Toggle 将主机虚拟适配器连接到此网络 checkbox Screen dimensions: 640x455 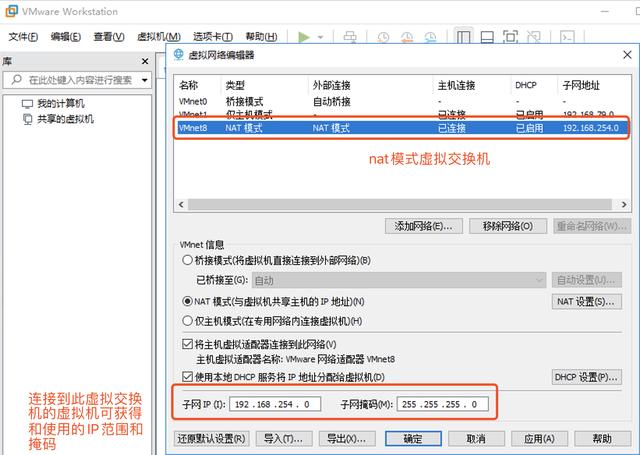[x=187, y=344]
